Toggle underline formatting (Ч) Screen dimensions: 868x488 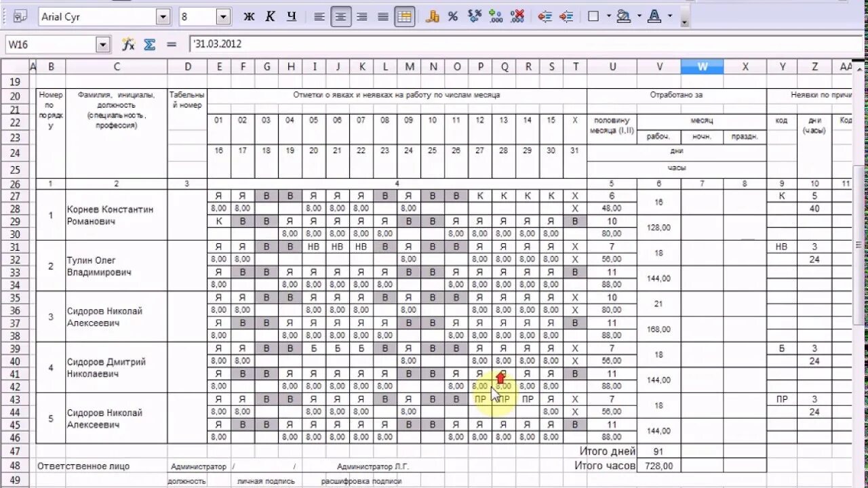tap(292, 17)
